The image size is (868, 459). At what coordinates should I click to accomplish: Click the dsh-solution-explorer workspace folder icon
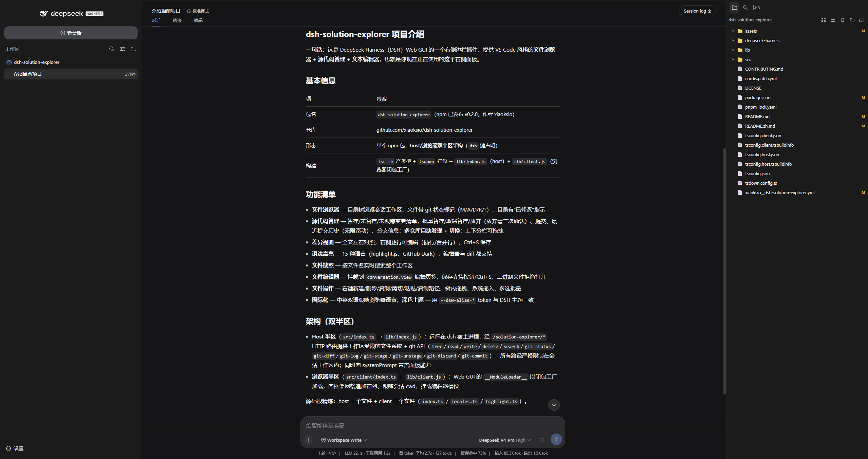pyautogui.click(x=9, y=62)
